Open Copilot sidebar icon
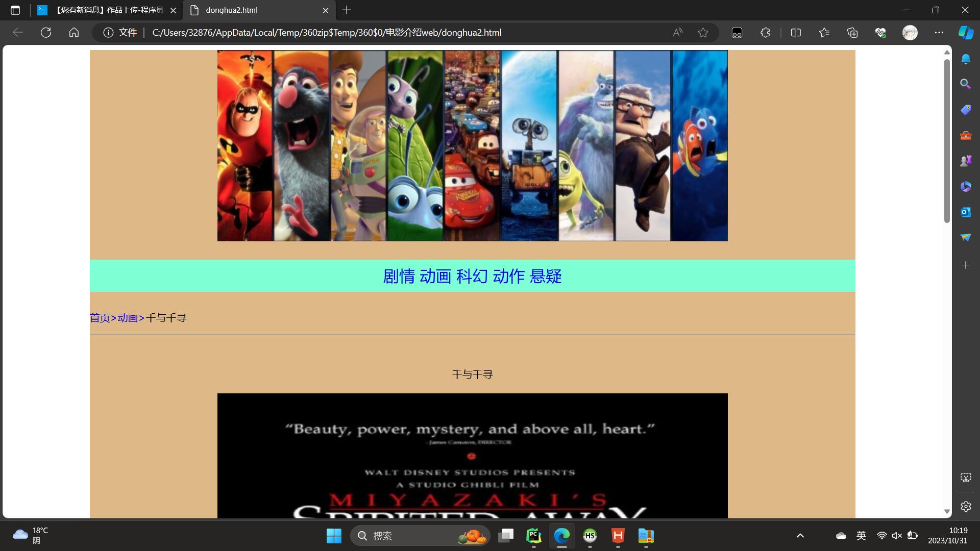Image resolution: width=980 pixels, height=551 pixels. [966, 33]
